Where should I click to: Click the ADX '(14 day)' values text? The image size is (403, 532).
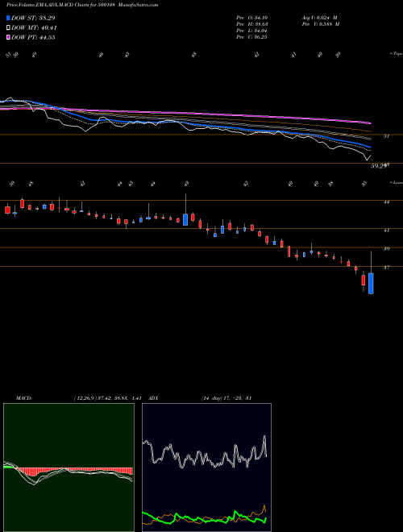[x=226, y=397]
